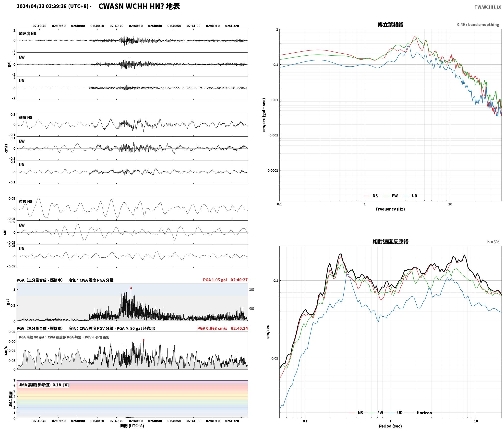This screenshot has height=431, width=504.
Task: Click the red PGA peak marker dot
Action: (x=131, y=288)
